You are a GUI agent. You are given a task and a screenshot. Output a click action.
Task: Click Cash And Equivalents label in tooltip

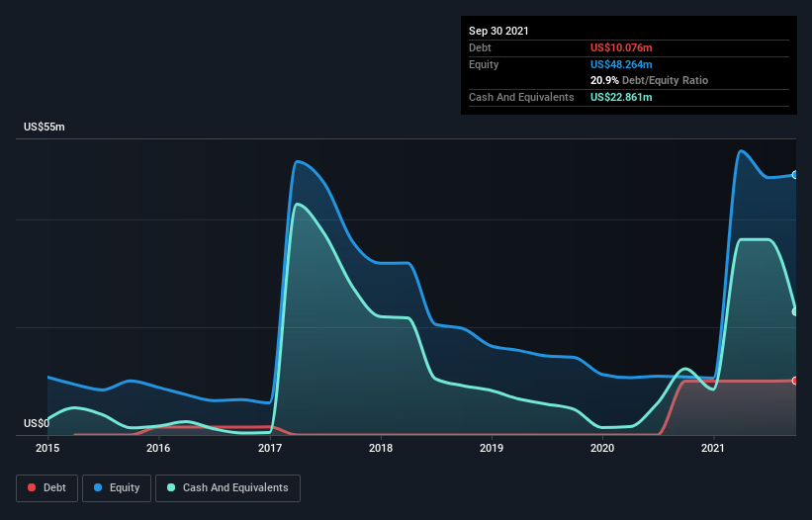coord(521,97)
